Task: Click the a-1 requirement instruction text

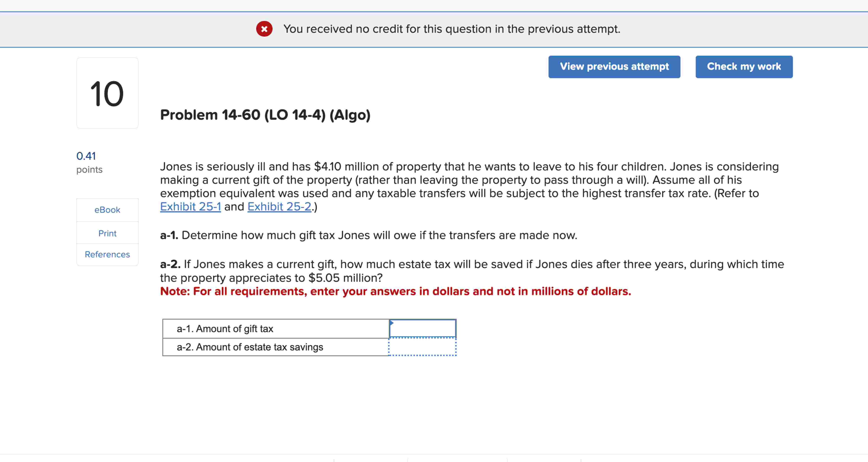Action: click(369, 235)
